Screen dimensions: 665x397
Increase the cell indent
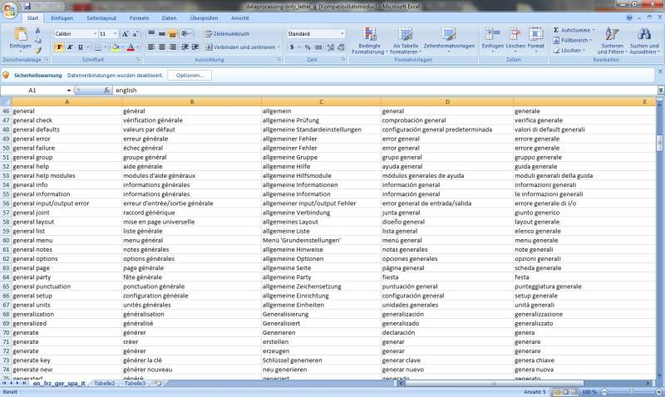(195, 47)
